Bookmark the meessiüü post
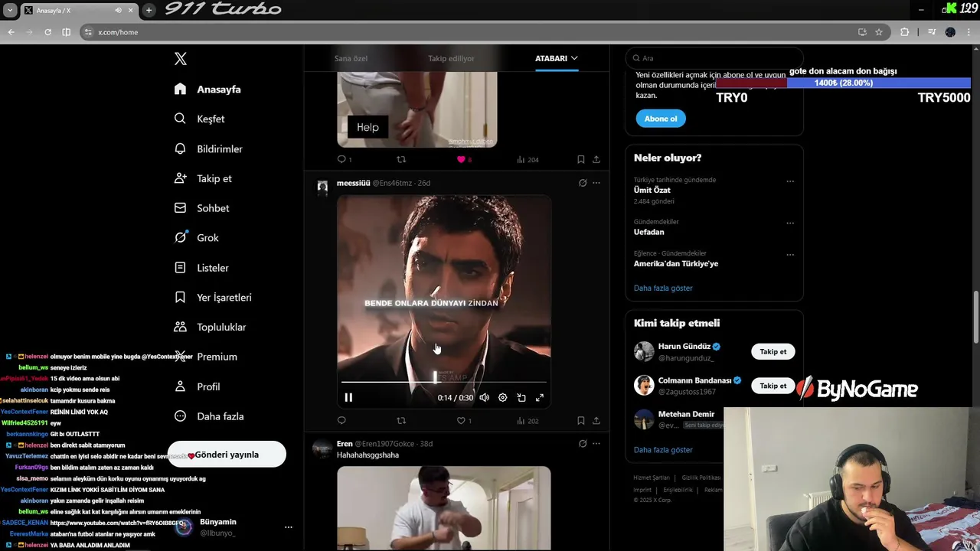Screen dimensions: 980x551 (x=581, y=420)
